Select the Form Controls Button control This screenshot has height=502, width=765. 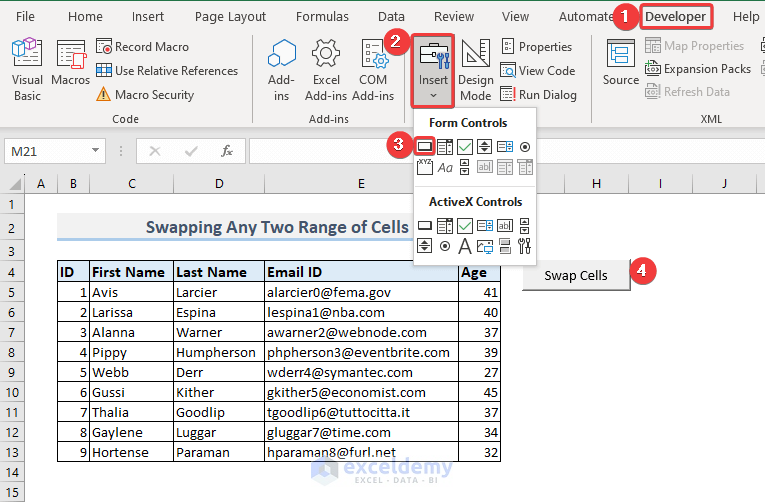point(424,146)
